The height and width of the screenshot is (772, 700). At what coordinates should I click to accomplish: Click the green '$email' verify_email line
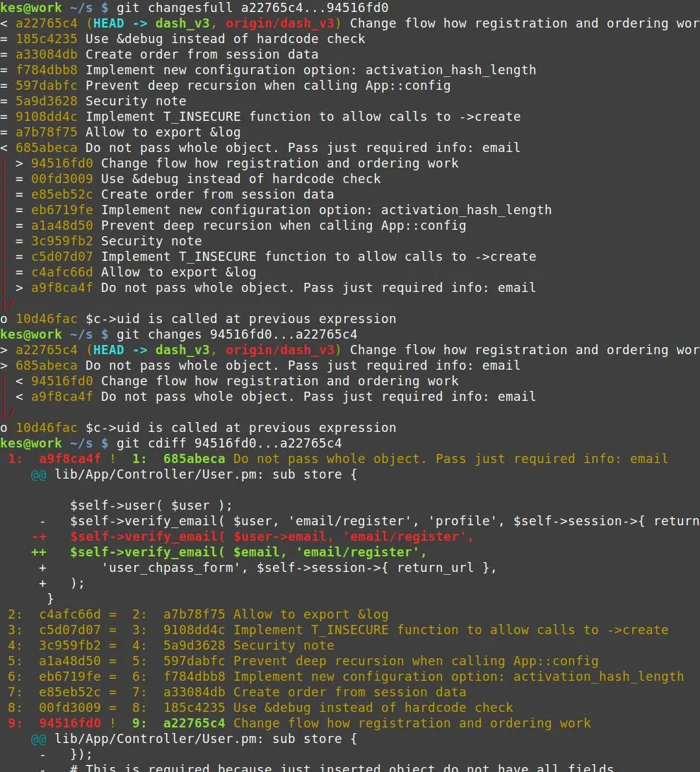pyautogui.click(x=229, y=552)
